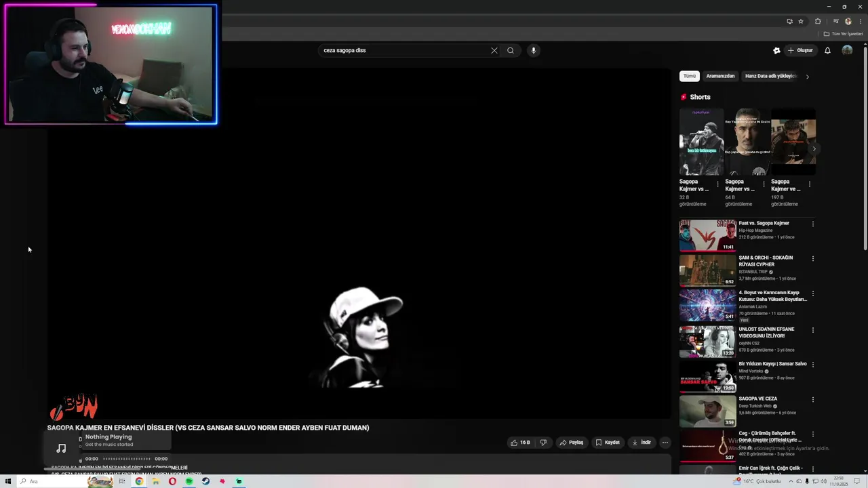This screenshot has width=868, height=488.
Task: Open more actions ellipsis under the video
Action: click(665, 443)
